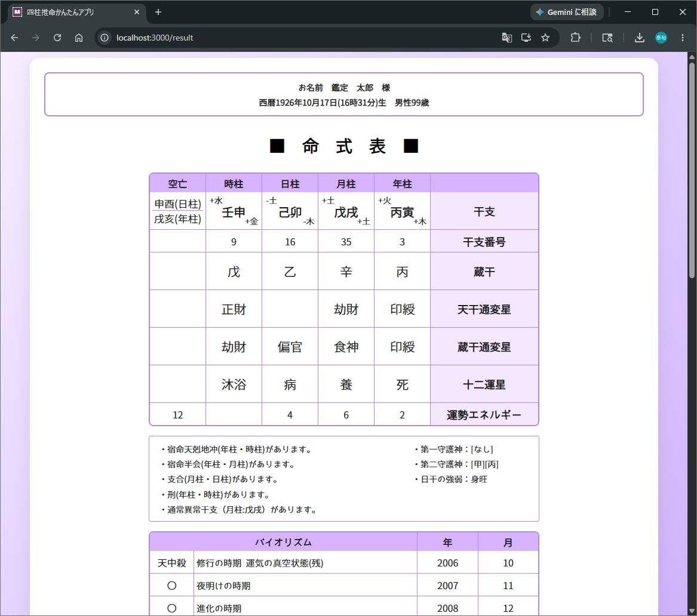Image resolution: width=697 pixels, height=616 pixels.
Task: Click the 壬申 cell in 時柱
Action: 234,211
